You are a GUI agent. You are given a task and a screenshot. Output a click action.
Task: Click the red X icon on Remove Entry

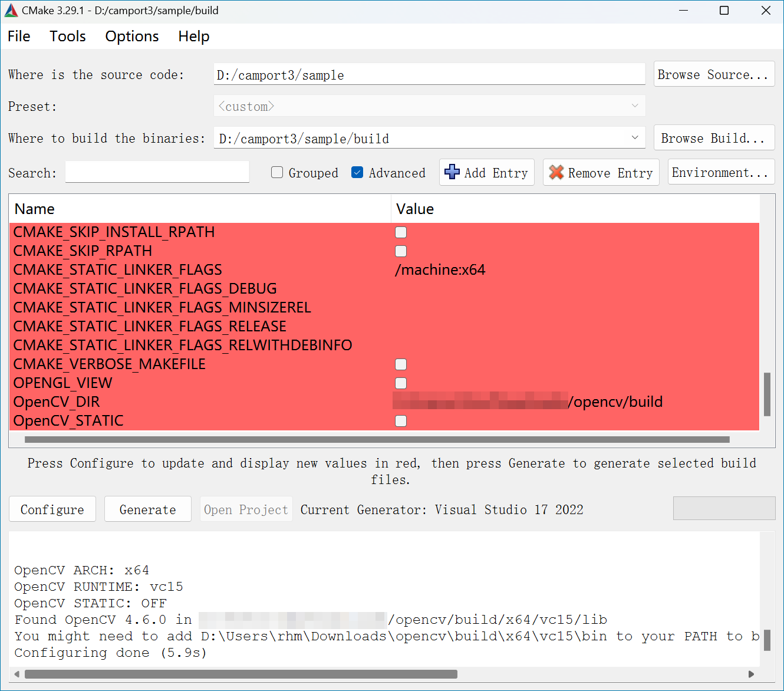tap(556, 172)
